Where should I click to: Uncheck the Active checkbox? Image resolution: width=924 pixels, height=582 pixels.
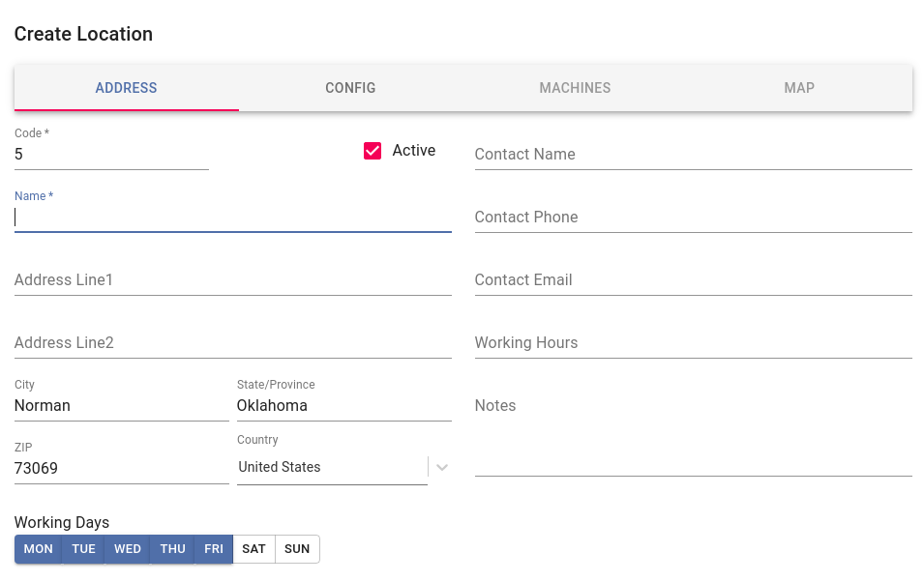[x=373, y=151]
